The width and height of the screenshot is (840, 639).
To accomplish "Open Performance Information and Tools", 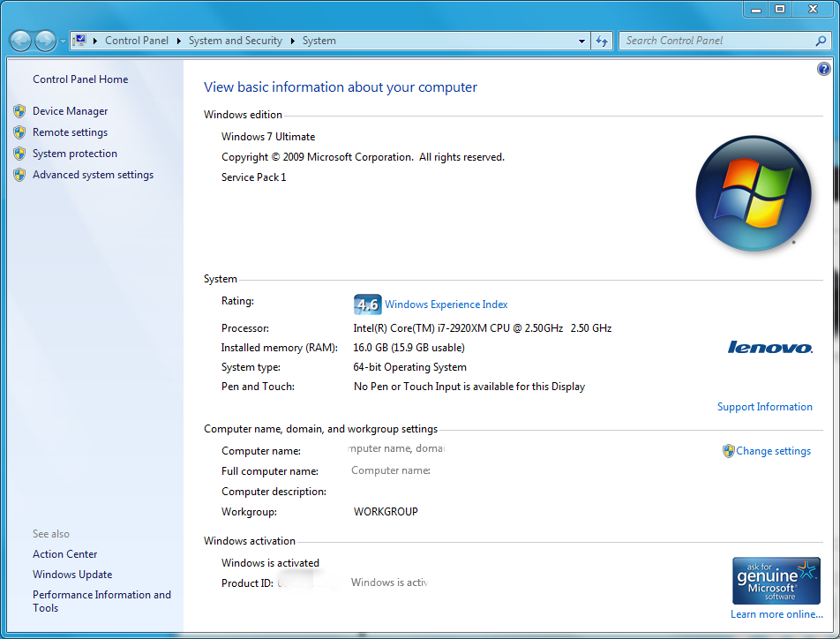I will point(101,601).
